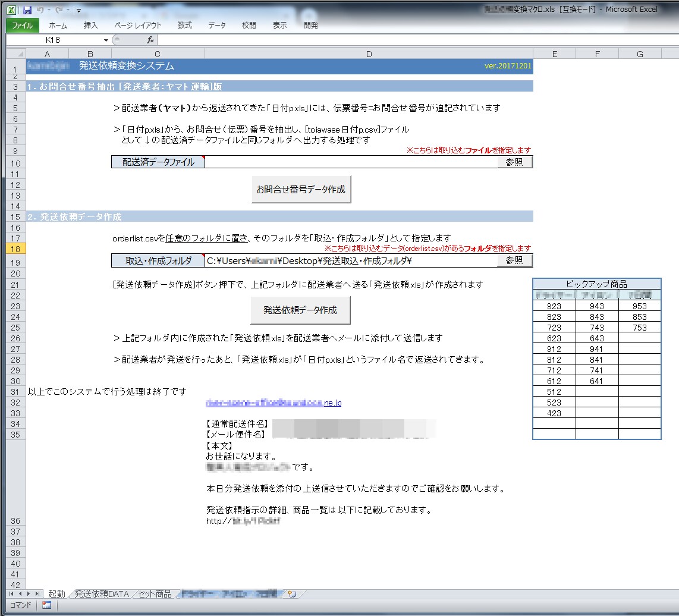Select column F header
The width and height of the screenshot is (679, 616).
(598, 54)
